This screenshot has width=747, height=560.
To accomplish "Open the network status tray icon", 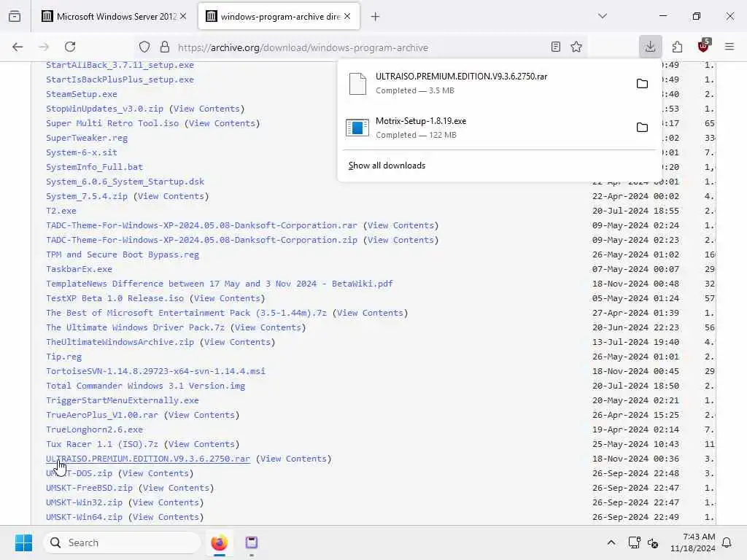I will 634,542.
